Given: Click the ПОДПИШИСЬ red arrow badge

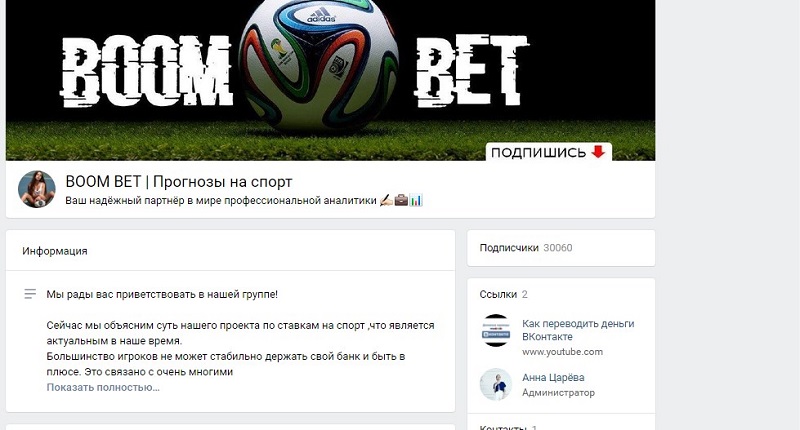Looking at the screenshot, I should 548,152.
